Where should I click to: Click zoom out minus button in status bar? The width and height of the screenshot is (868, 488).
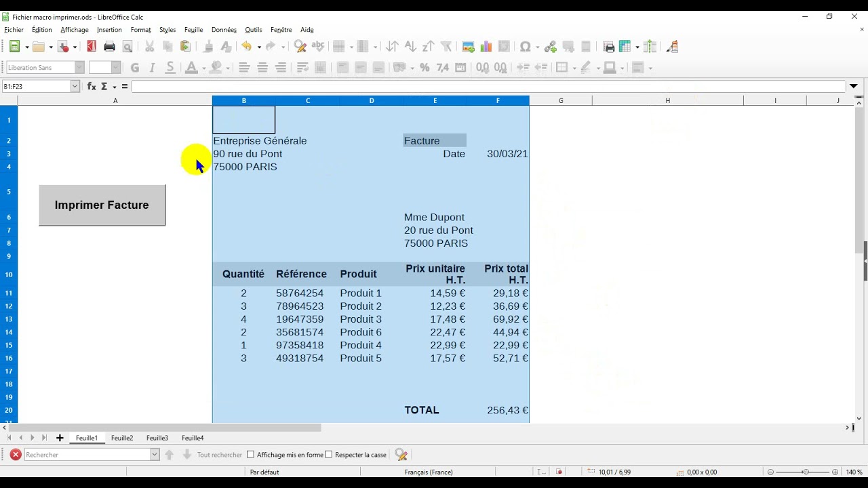(770, 472)
